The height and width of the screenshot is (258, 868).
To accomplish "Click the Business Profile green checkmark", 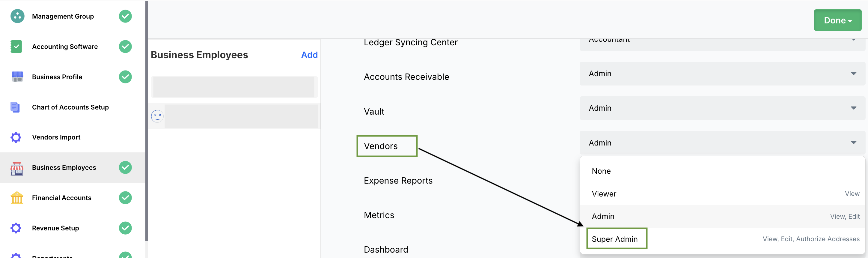I will (125, 77).
